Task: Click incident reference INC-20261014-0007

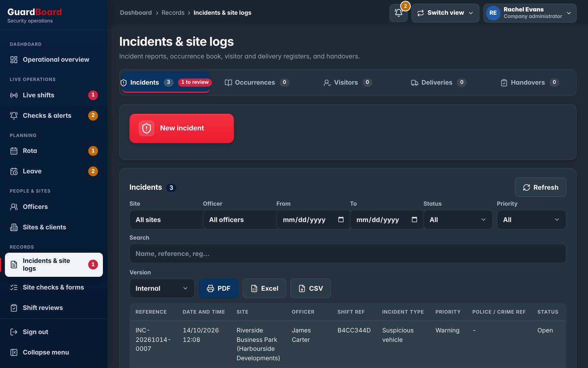Action: click(153, 340)
